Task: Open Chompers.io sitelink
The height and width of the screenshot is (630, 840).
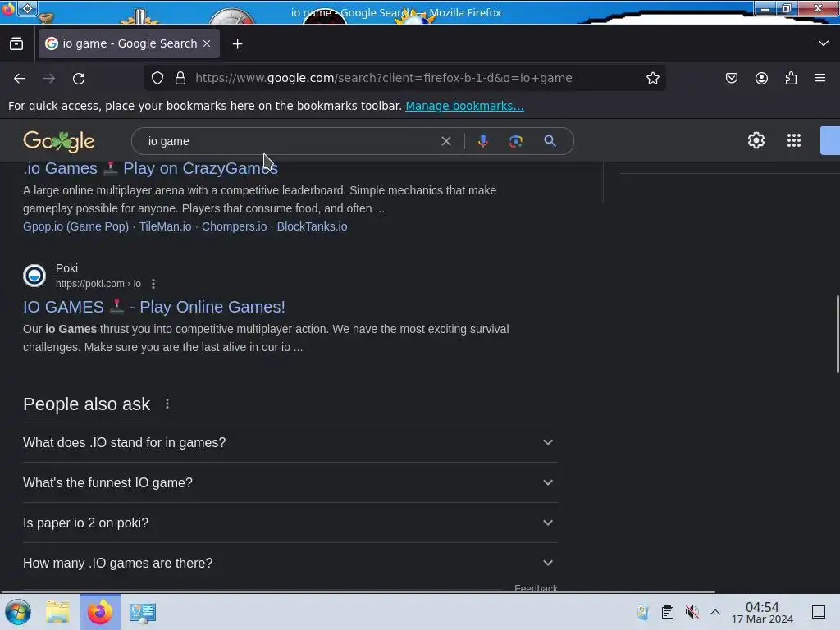Action: pyautogui.click(x=234, y=226)
